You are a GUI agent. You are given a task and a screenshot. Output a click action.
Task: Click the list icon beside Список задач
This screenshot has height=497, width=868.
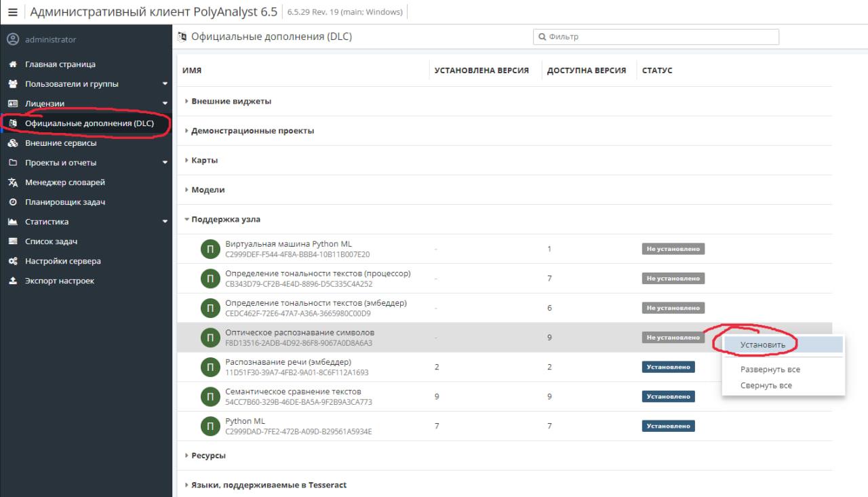[x=12, y=241]
